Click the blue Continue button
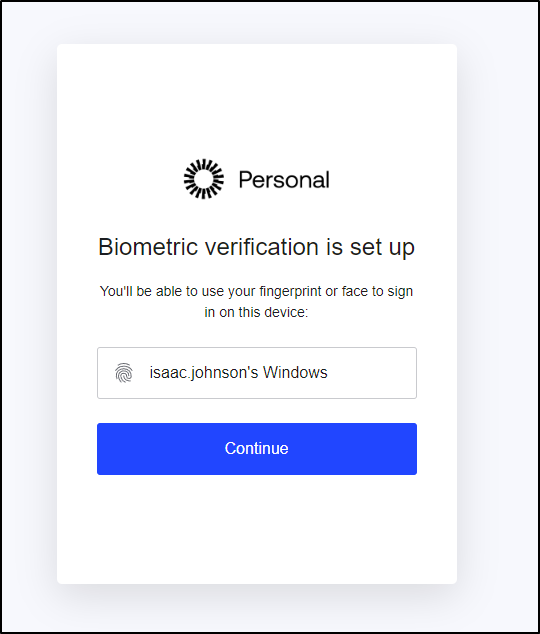This screenshot has height=634, width=540. [257, 449]
